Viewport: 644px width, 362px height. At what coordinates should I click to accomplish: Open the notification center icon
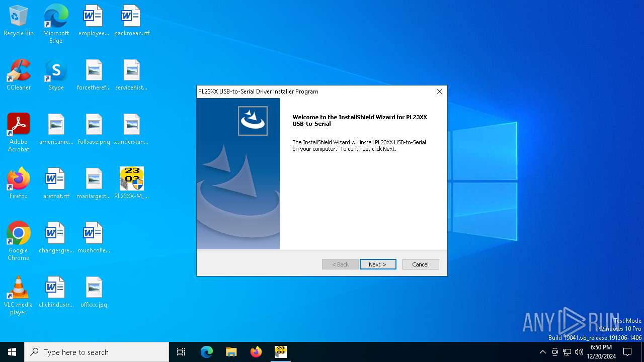(x=627, y=352)
